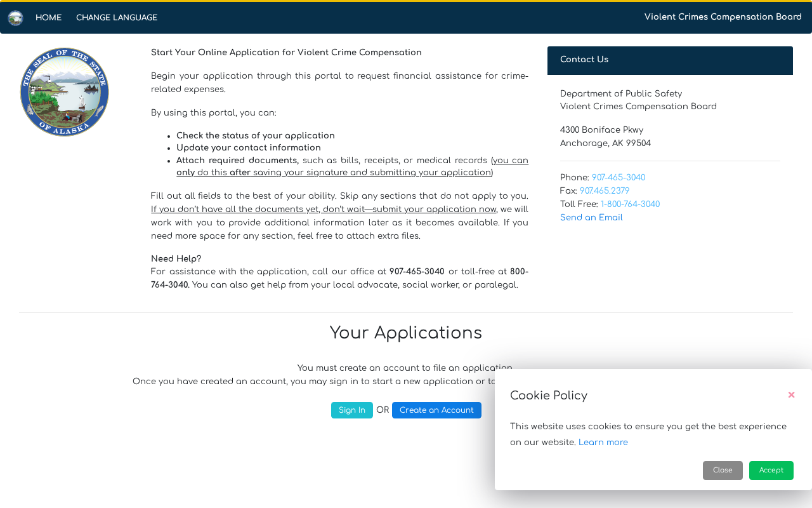Dismiss the Cookie Policy with the X icon
Image resolution: width=812 pixels, height=508 pixels.
tap(791, 395)
